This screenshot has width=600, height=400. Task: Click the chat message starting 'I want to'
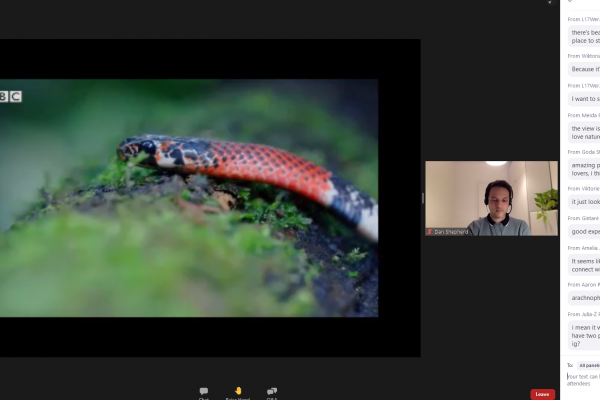point(584,99)
